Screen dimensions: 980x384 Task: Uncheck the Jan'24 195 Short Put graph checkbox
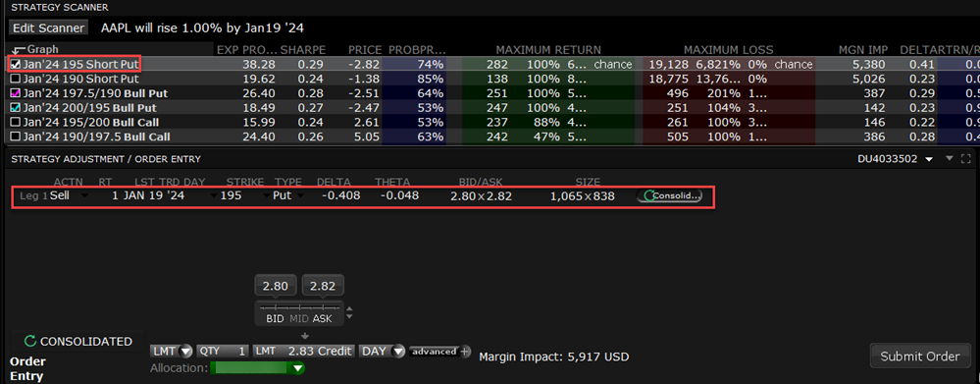coord(17,65)
